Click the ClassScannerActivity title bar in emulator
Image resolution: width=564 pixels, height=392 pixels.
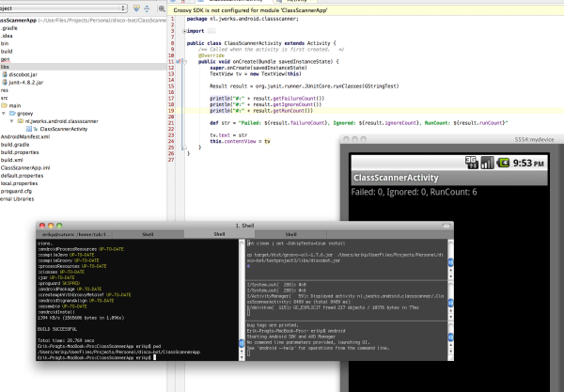pos(449,178)
